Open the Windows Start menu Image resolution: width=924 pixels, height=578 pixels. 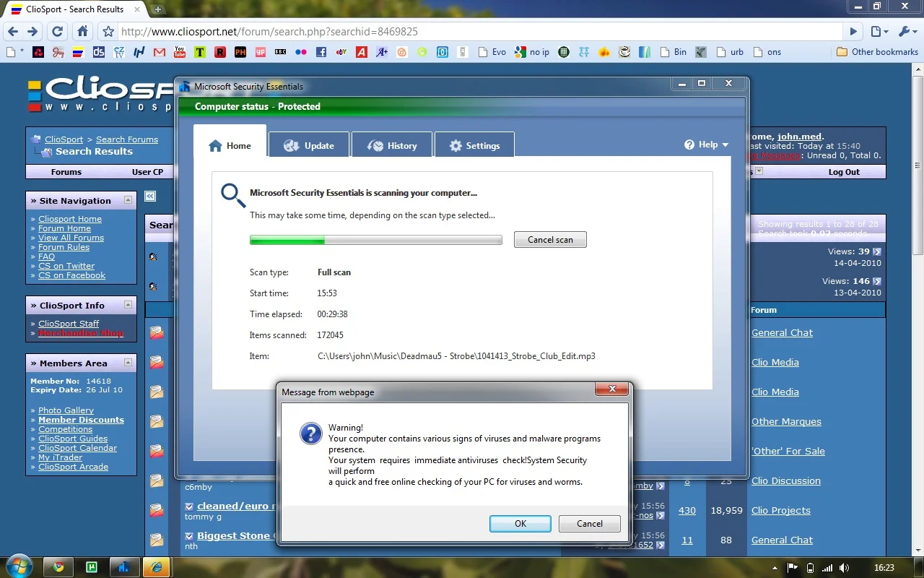click(x=19, y=566)
